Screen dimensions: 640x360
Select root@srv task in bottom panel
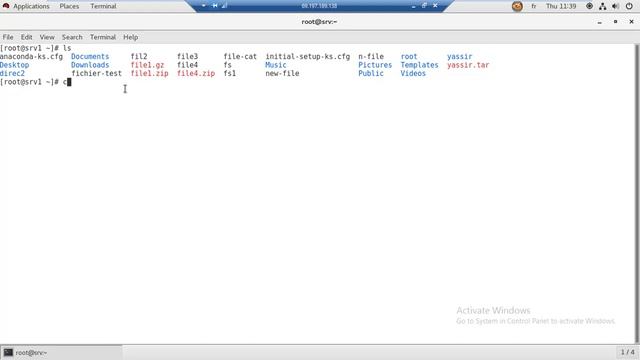pyautogui.click(x=61, y=353)
